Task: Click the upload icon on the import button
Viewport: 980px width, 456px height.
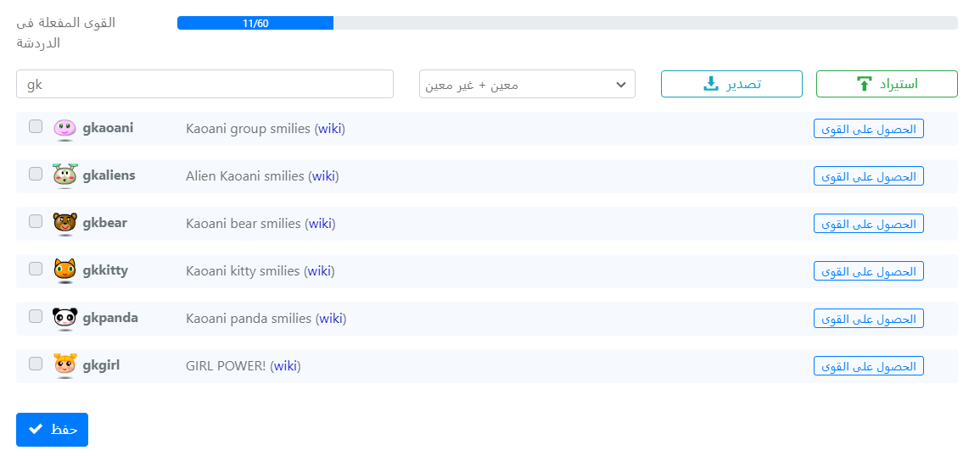Action: click(864, 84)
